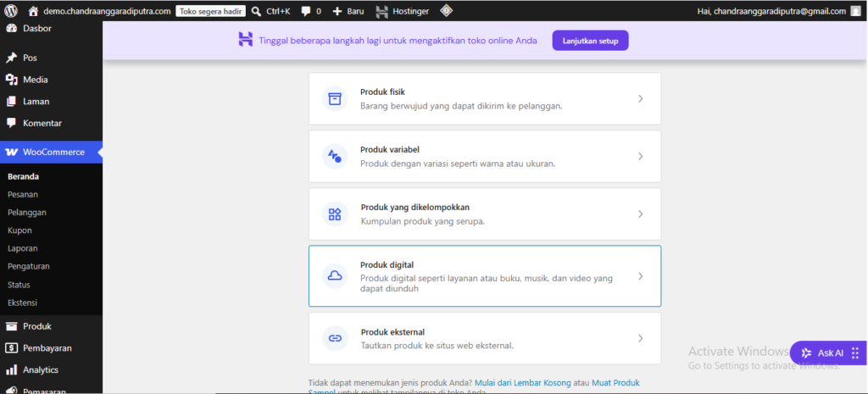Open Produk eksternal chevron arrow
868x394 pixels.
(641, 338)
